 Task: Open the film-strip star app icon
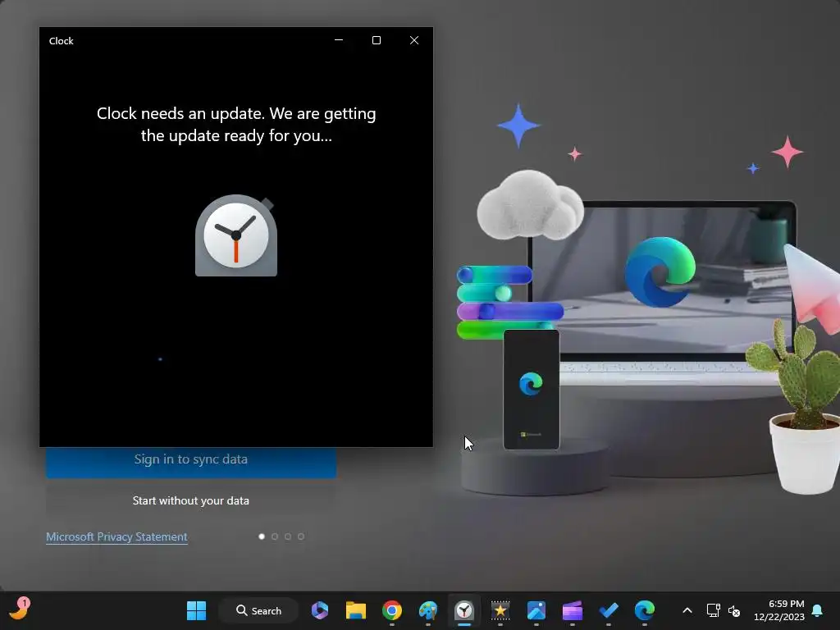pos(500,610)
